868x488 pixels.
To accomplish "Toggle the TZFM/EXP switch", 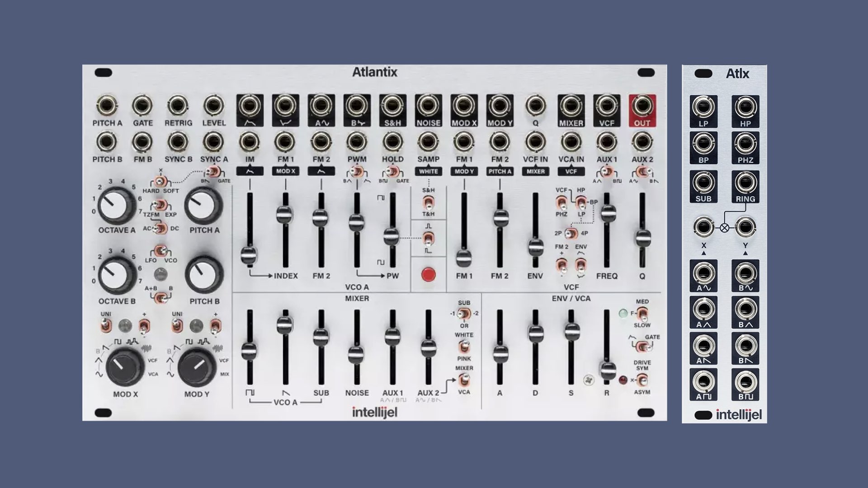I will [x=160, y=206].
